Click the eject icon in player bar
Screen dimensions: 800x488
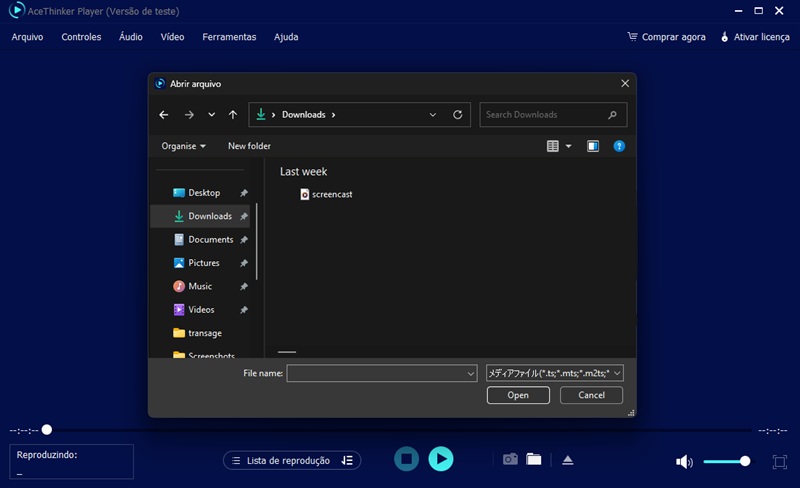coord(568,460)
